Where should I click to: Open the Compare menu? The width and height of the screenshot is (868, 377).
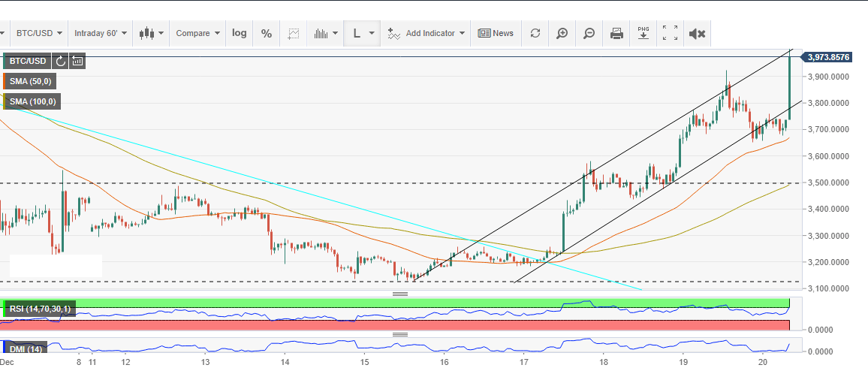pos(197,33)
